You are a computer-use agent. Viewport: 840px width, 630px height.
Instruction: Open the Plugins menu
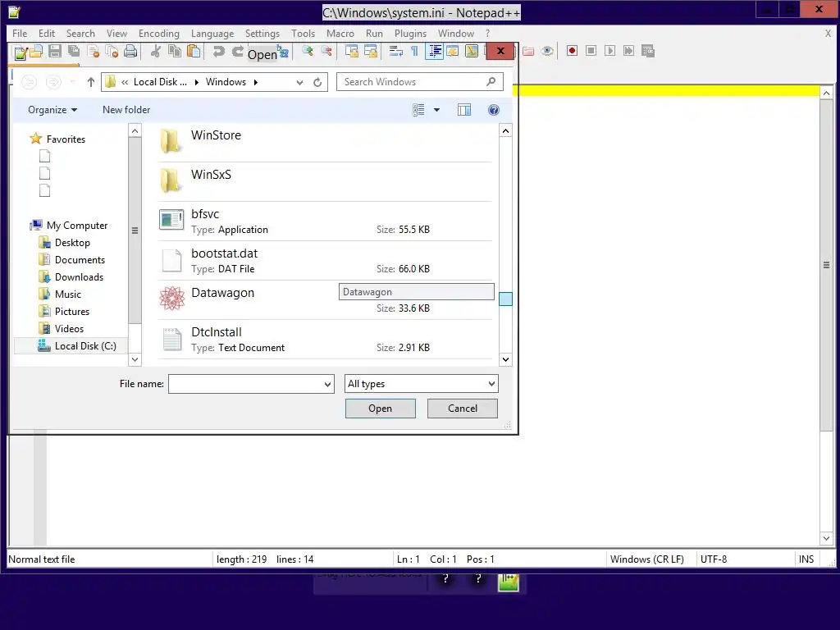click(410, 33)
